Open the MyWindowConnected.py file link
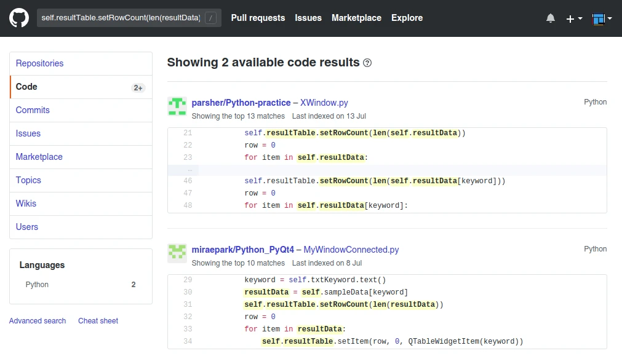This screenshot has height=364, width=622. 351,250
